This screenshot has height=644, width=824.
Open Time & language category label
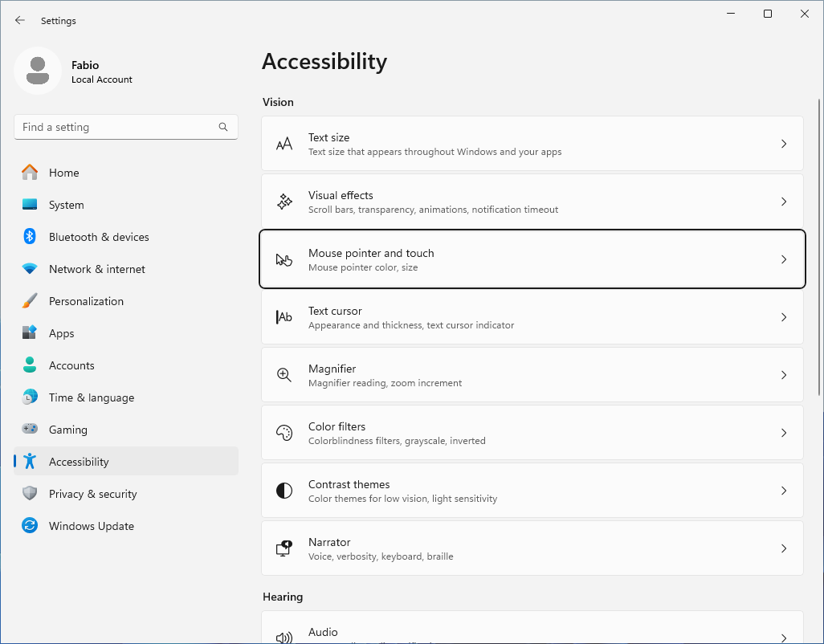click(x=92, y=397)
